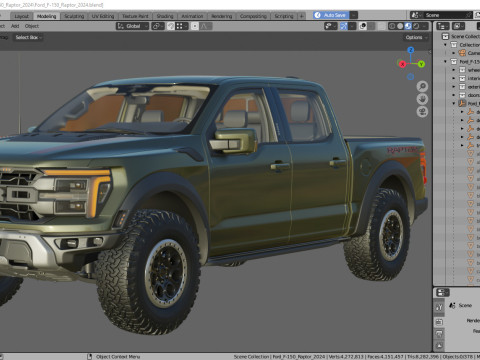Open the proportional editing falloff menu
The width and height of the screenshot is (480, 360).
coord(206,26)
